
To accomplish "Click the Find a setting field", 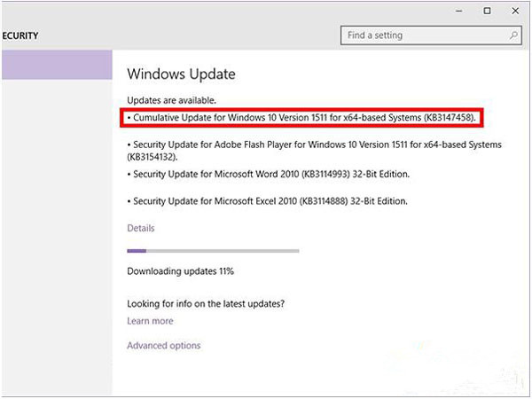I will point(421,35).
